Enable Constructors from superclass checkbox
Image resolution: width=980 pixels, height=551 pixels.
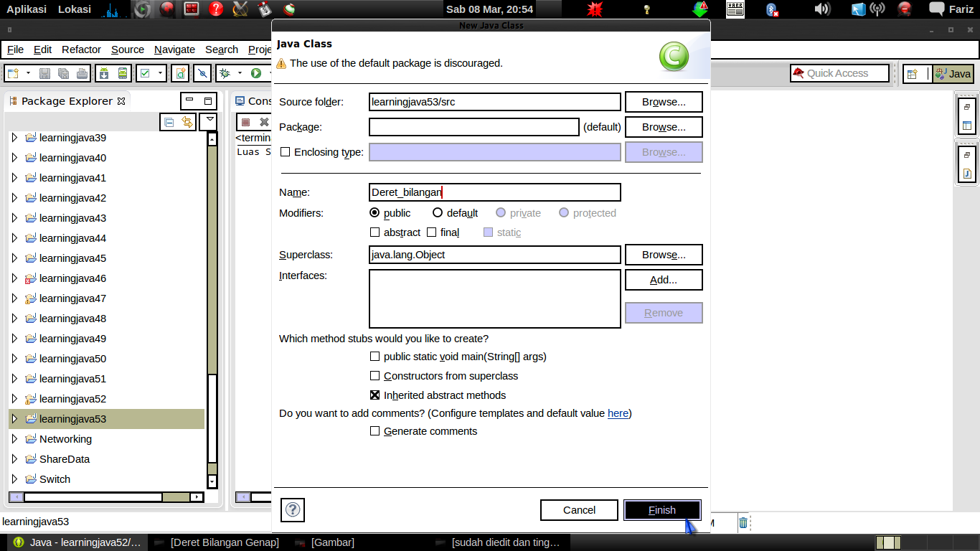[374, 376]
